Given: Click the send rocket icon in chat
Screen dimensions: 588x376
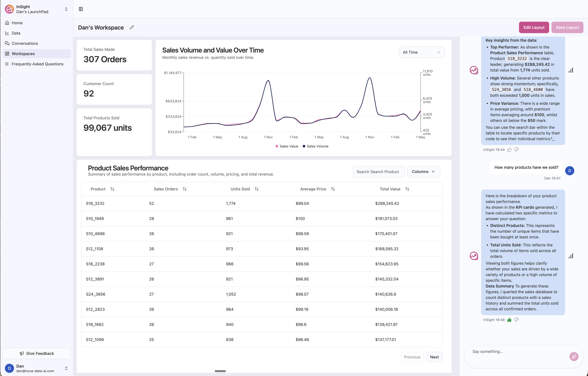Looking at the screenshot, I should point(574,356).
